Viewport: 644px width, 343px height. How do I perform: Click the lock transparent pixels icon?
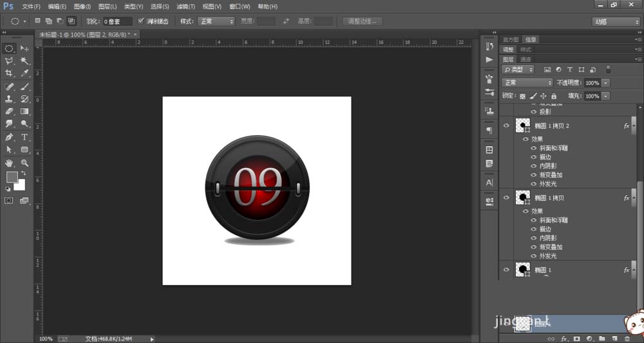522,96
